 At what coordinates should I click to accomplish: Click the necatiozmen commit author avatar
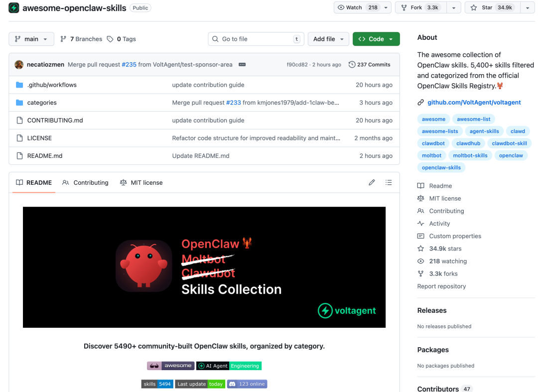pyautogui.click(x=19, y=64)
